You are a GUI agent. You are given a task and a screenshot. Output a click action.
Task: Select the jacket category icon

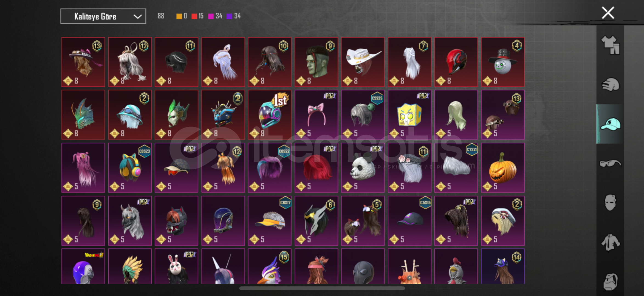pyautogui.click(x=610, y=242)
